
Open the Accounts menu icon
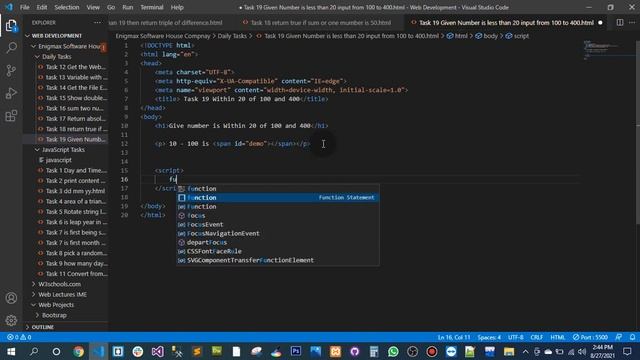(11, 298)
